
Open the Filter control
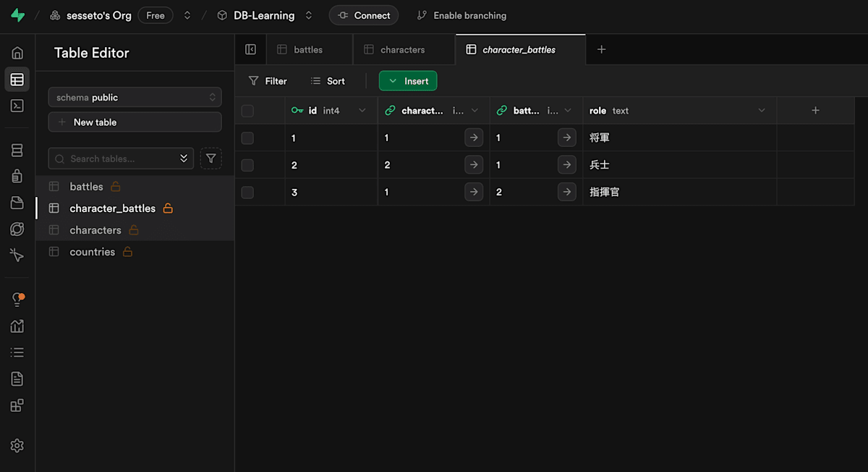pos(268,81)
